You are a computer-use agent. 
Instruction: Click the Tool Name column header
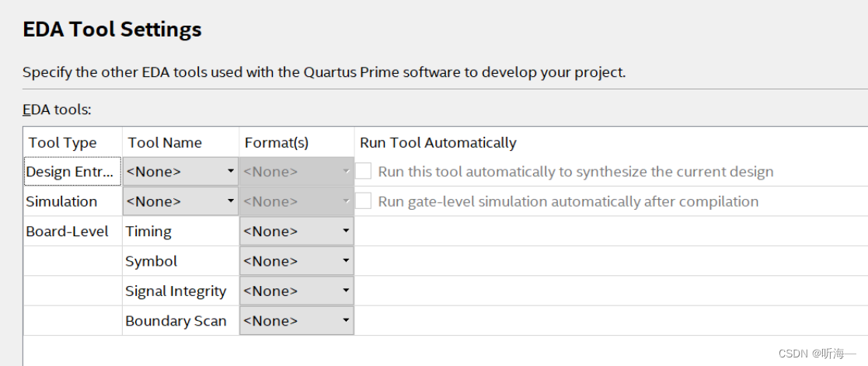(165, 142)
